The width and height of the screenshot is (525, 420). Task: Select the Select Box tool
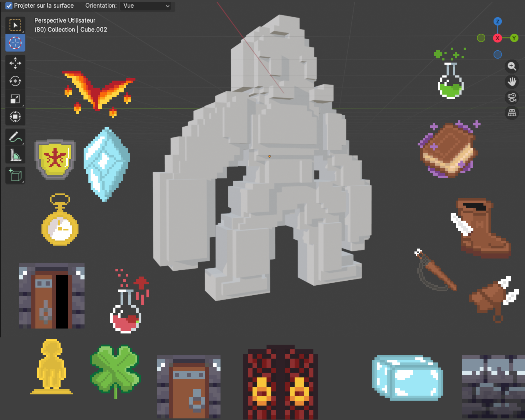[x=15, y=25]
